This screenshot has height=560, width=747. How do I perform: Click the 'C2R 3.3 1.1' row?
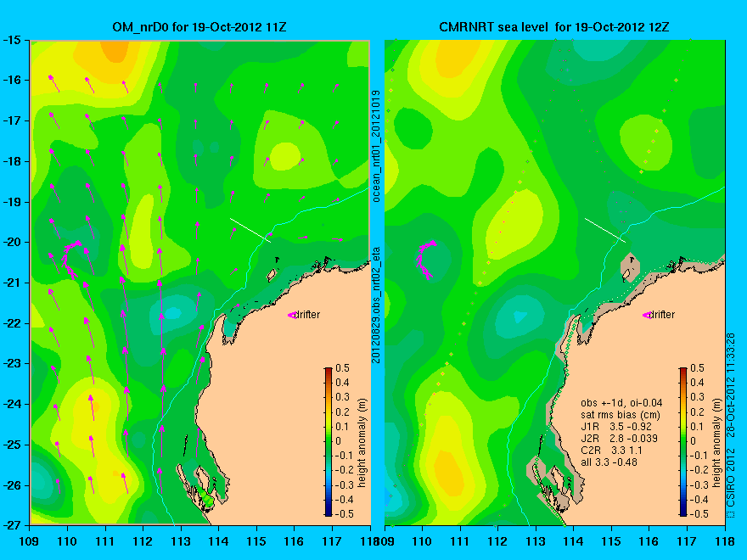click(611, 450)
